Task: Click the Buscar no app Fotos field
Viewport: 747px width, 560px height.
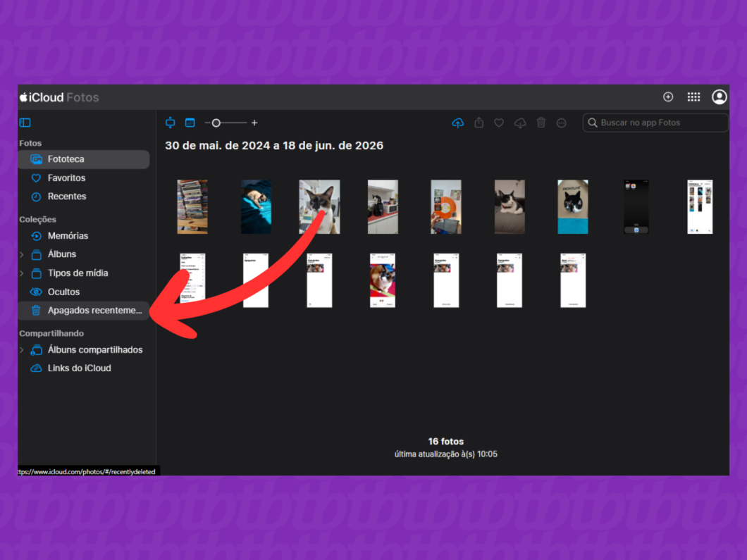Action: [x=655, y=123]
